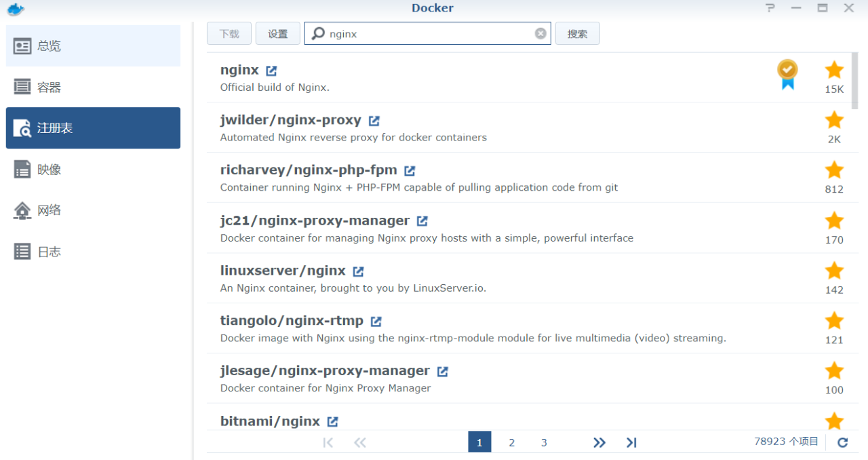Click the star above 170 rating
The image size is (868, 460).
pyautogui.click(x=834, y=221)
